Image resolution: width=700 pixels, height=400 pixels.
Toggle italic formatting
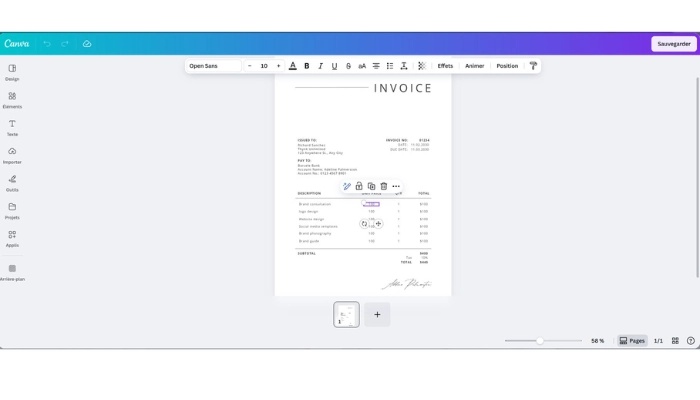click(x=320, y=66)
